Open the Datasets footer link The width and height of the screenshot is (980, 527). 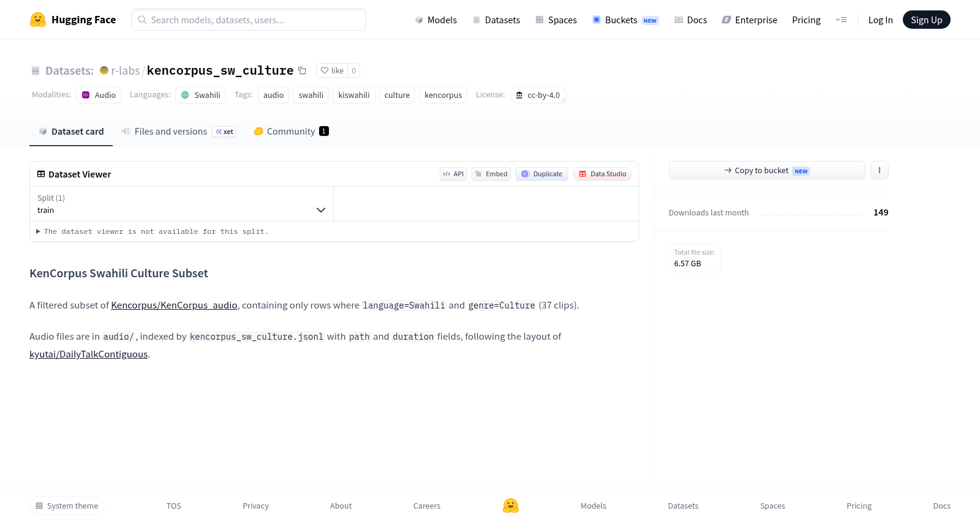coord(683,506)
